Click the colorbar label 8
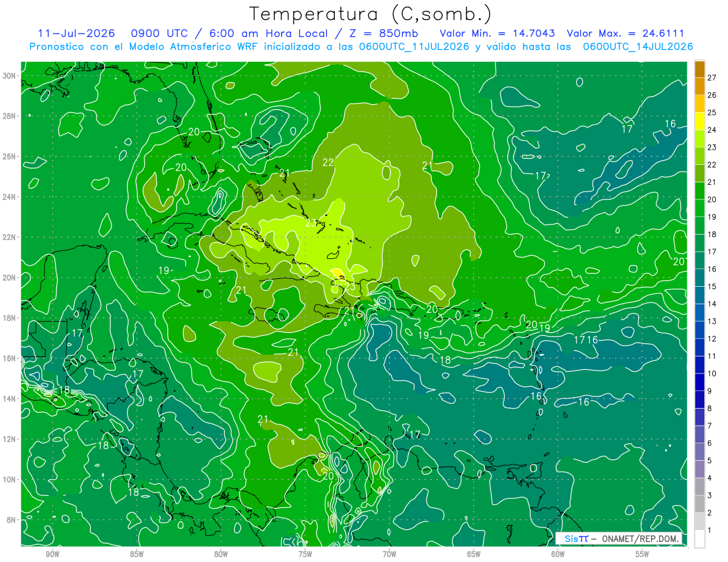 [x=710, y=409]
